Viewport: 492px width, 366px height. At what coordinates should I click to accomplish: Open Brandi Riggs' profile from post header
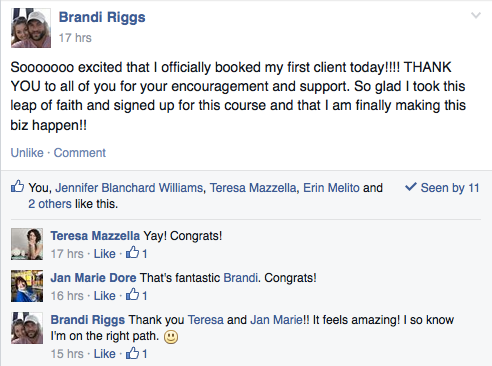[x=102, y=17]
